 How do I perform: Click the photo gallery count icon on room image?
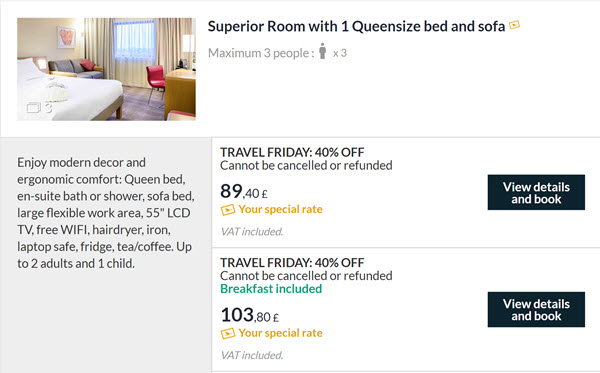pos(39,108)
